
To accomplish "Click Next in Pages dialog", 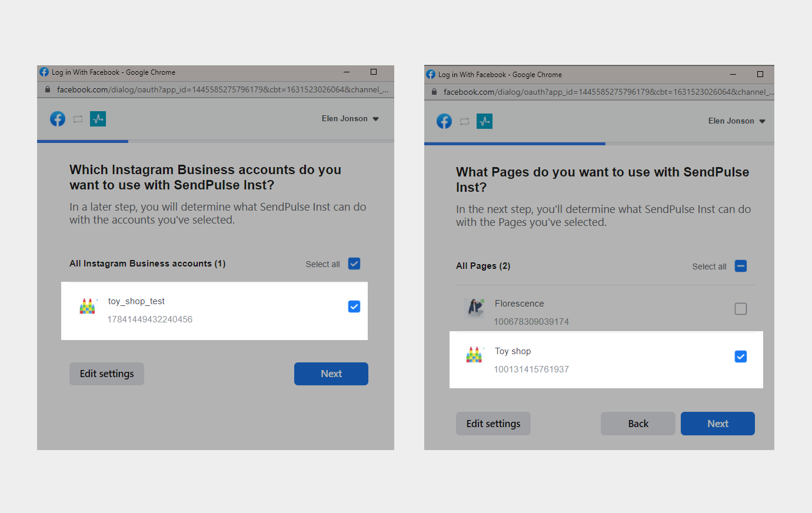I will click(718, 424).
